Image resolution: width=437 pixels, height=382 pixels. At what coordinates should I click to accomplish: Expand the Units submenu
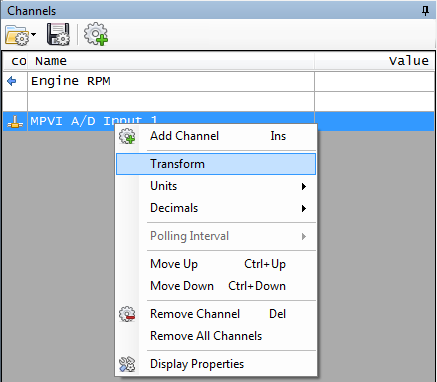[x=216, y=186]
